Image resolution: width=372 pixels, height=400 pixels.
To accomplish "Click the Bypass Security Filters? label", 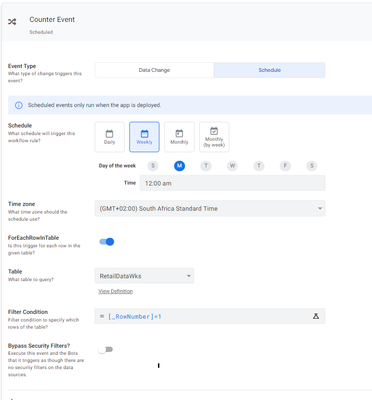I will tap(39, 346).
